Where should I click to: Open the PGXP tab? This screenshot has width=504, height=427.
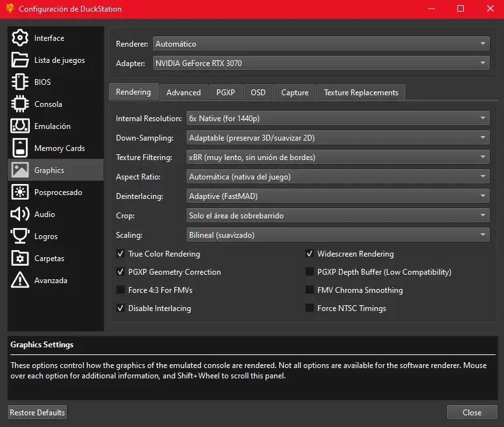click(x=225, y=93)
